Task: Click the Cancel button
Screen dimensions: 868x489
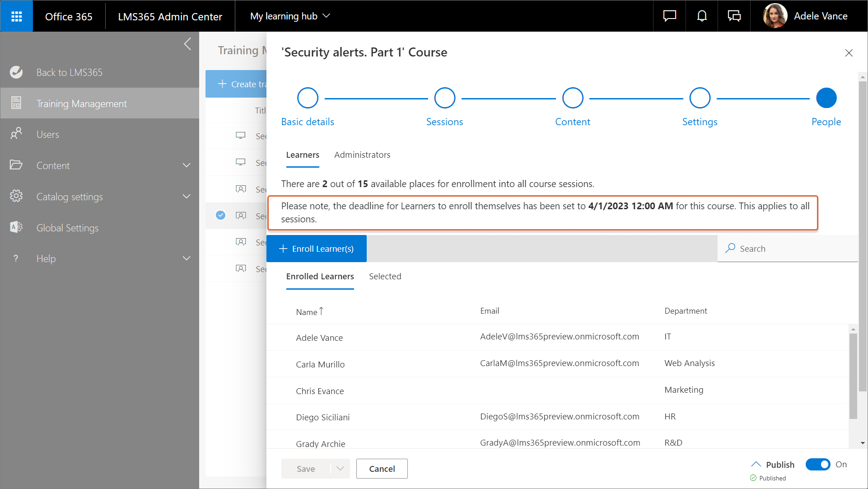Action: pyautogui.click(x=382, y=469)
